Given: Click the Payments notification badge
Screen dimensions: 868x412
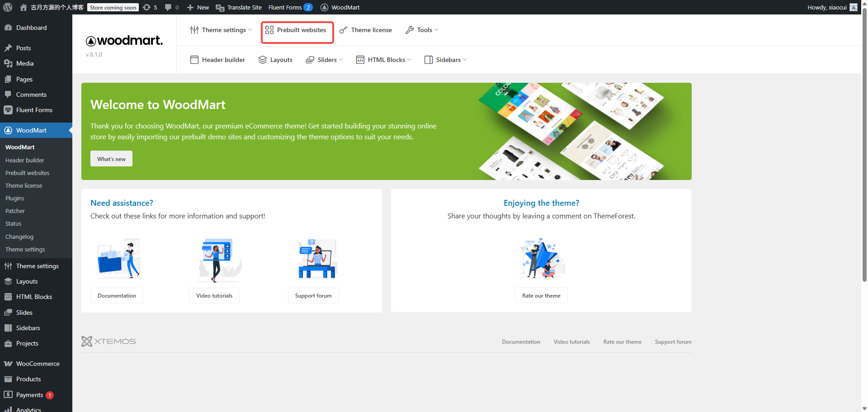Looking at the screenshot, I should 50,395.
